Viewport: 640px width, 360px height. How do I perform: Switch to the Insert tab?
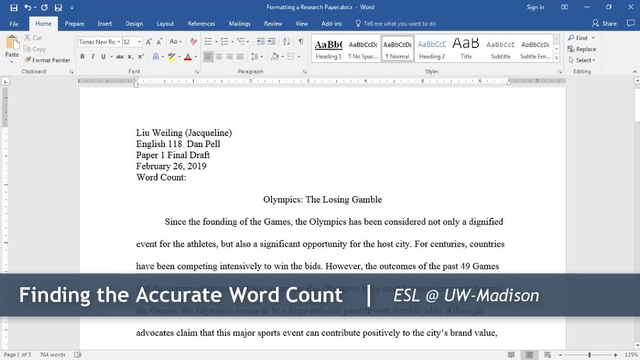[104, 24]
